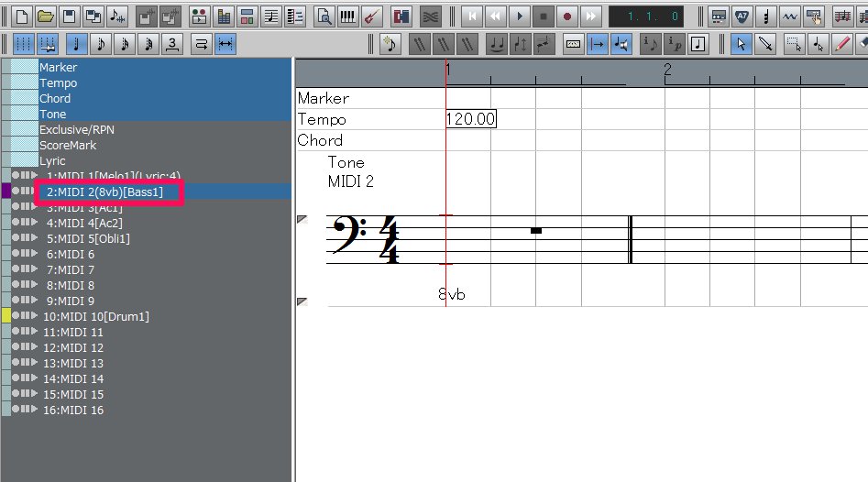Open the red-blue binoculars-style icon
The image size is (868, 482).
pos(401,16)
